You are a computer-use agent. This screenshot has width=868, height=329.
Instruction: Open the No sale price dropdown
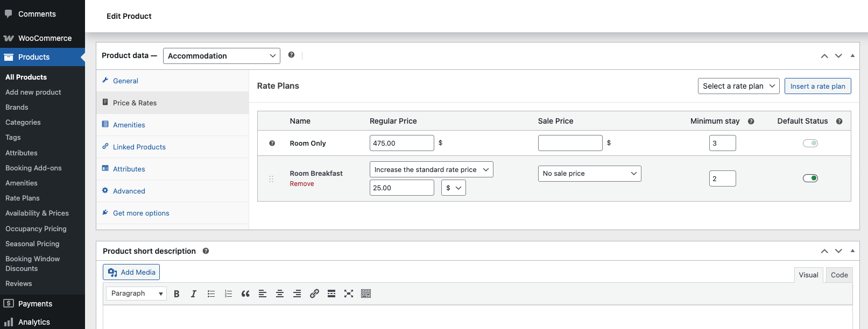pyautogui.click(x=589, y=174)
